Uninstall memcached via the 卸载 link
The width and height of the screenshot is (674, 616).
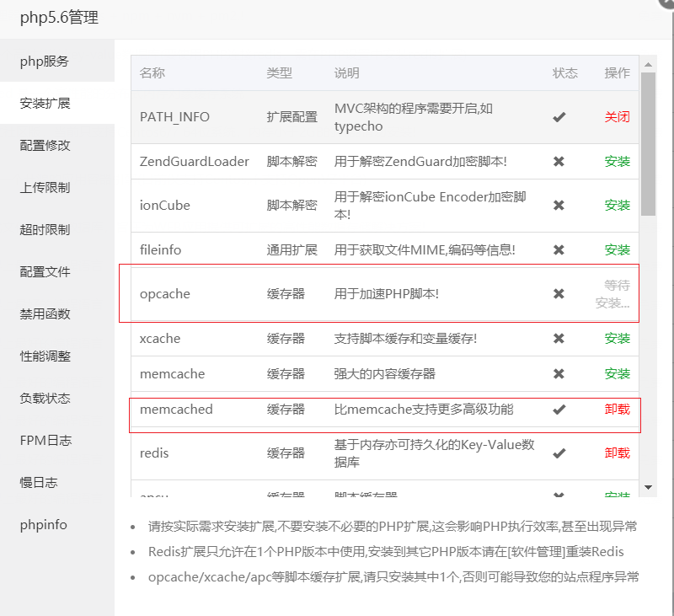[x=617, y=410]
